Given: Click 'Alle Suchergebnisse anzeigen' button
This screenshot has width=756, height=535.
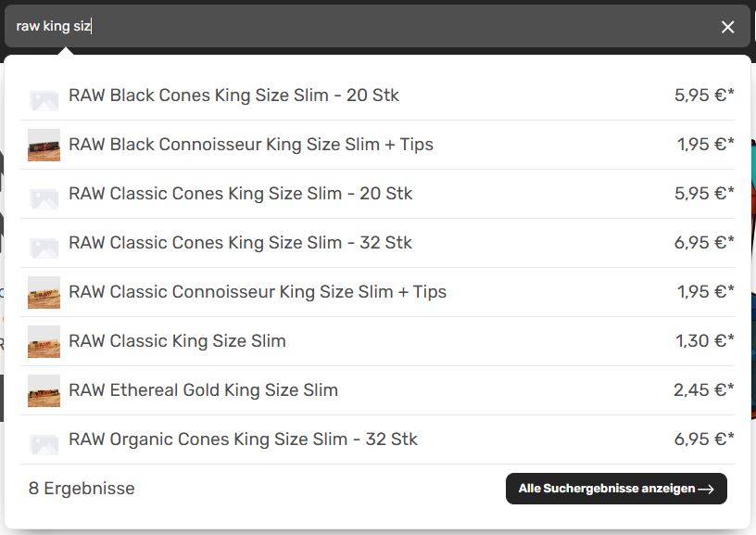Looking at the screenshot, I should pos(616,489).
